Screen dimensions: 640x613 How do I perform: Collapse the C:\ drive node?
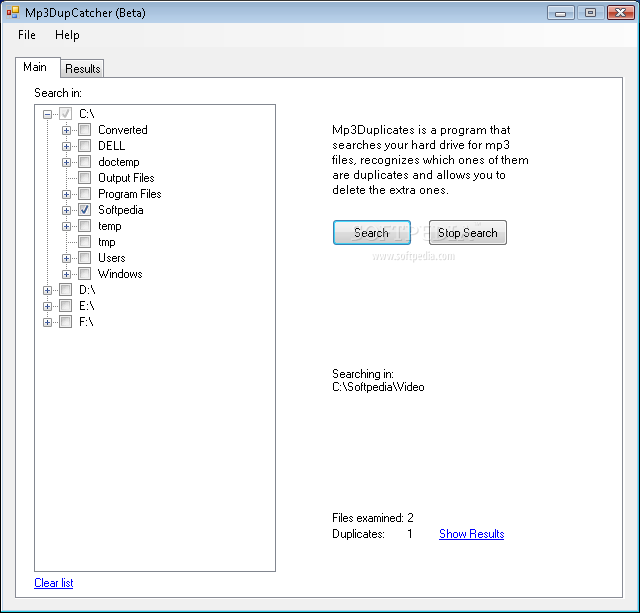tap(47, 114)
